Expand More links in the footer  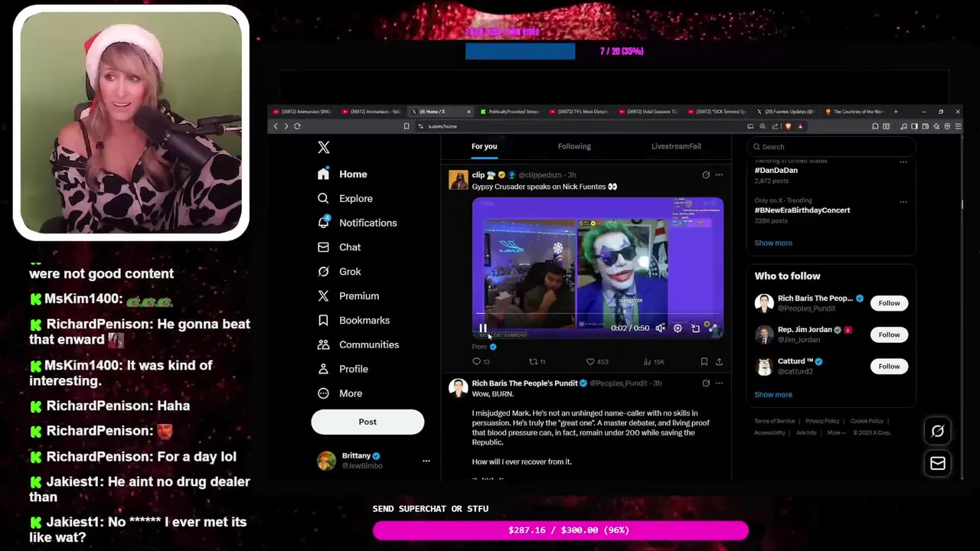click(x=836, y=432)
